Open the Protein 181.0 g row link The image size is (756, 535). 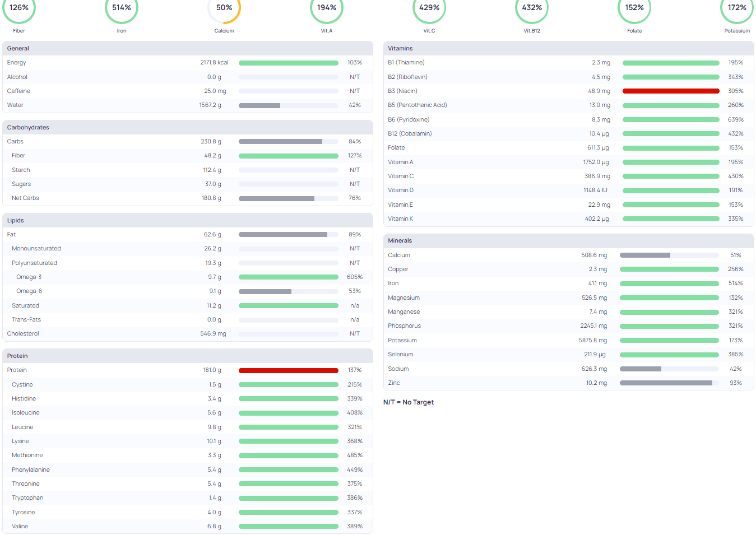pyautogui.click(x=17, y=370)
